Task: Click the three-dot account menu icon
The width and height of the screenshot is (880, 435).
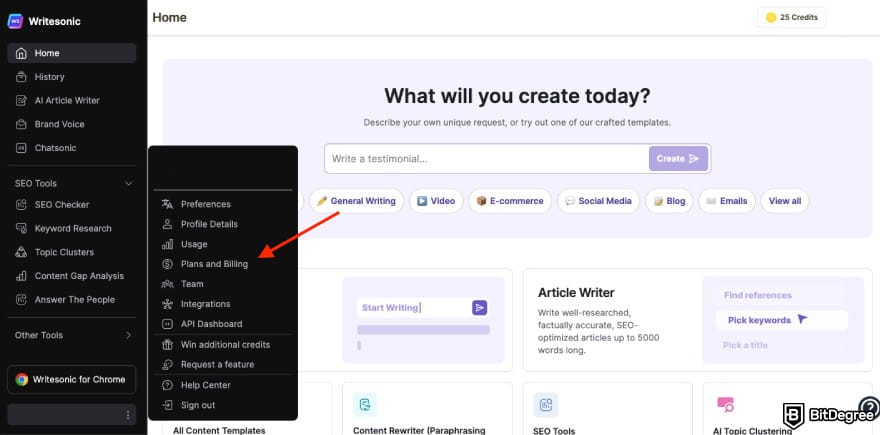Action: coord(128,415)
